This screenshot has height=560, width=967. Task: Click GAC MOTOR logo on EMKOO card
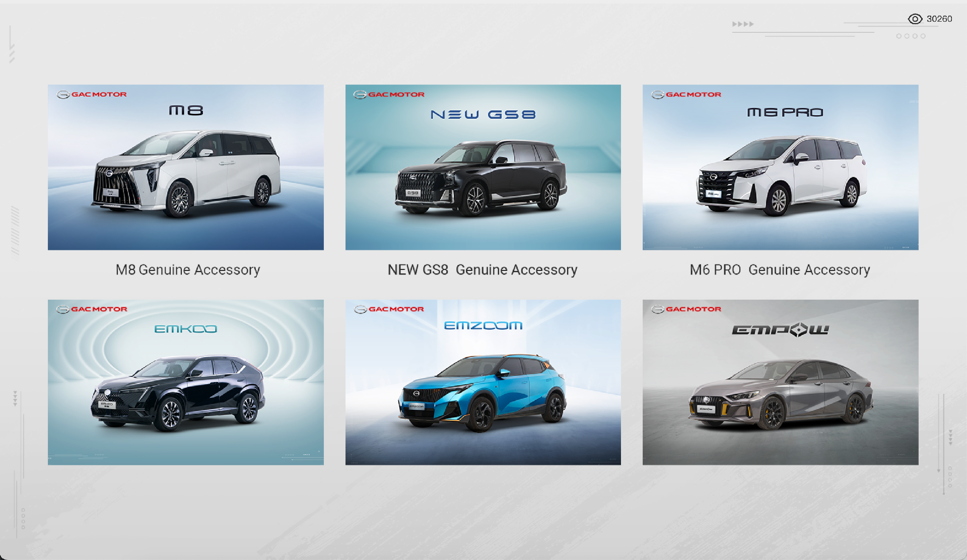(92, 309)
